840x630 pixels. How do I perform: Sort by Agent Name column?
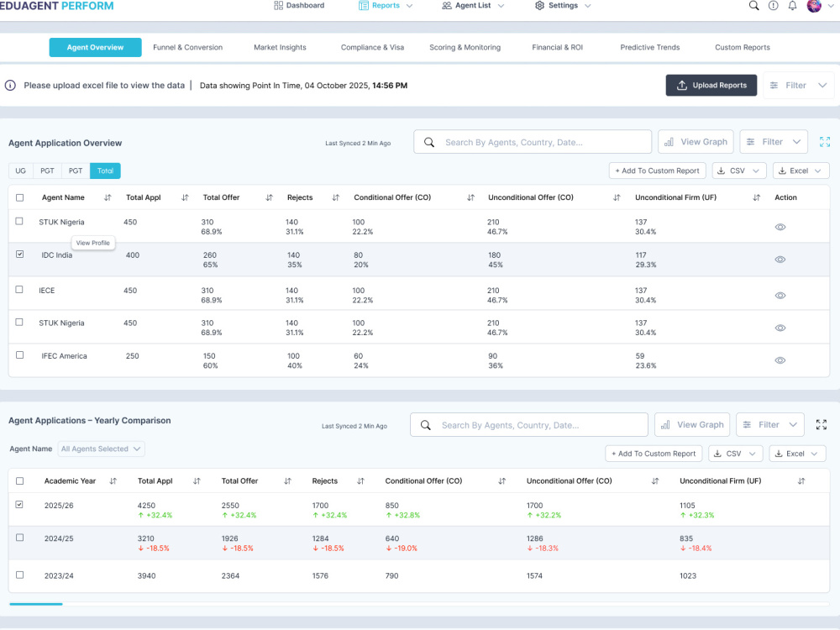coord(108,197)
